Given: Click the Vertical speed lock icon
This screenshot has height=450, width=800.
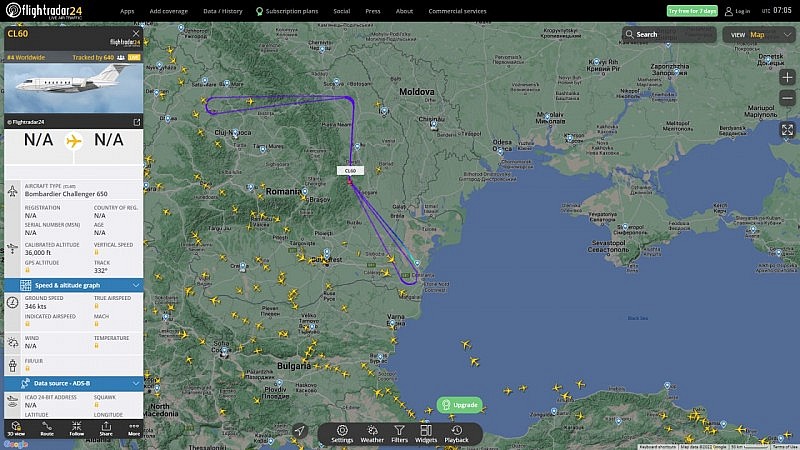Looking at the screenshot, I should coord(96,252).
